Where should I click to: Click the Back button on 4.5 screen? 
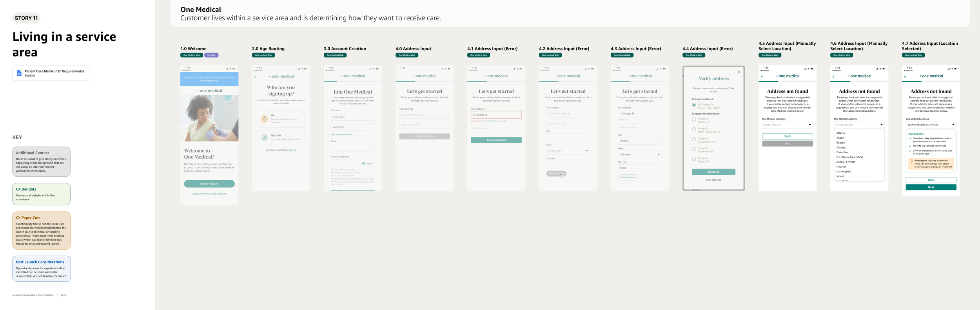tap(788, 136)
